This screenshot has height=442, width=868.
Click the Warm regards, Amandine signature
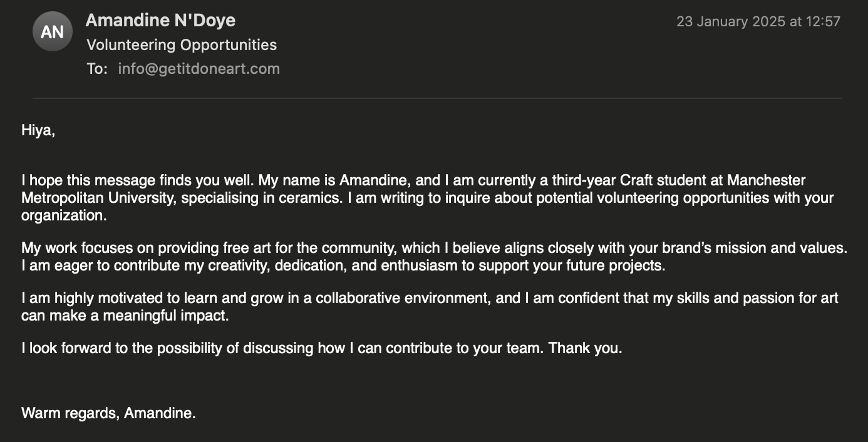coord(108,413)
